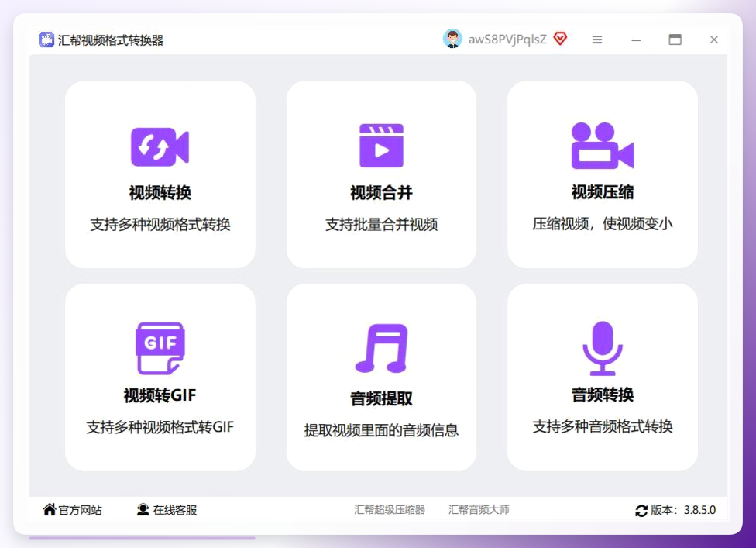Open the 官方网站 link

[x=80, y=510]
